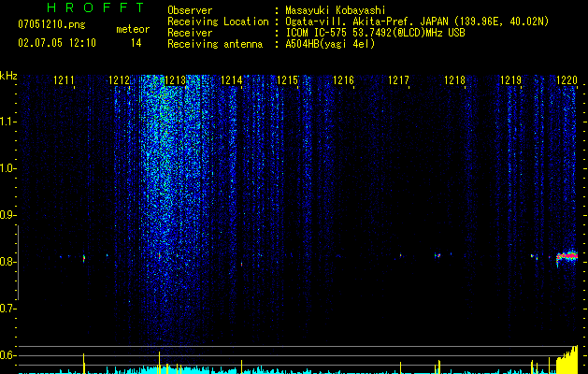Click the meteor label
This screenshot has width=588, height=374.
point(133,29)
